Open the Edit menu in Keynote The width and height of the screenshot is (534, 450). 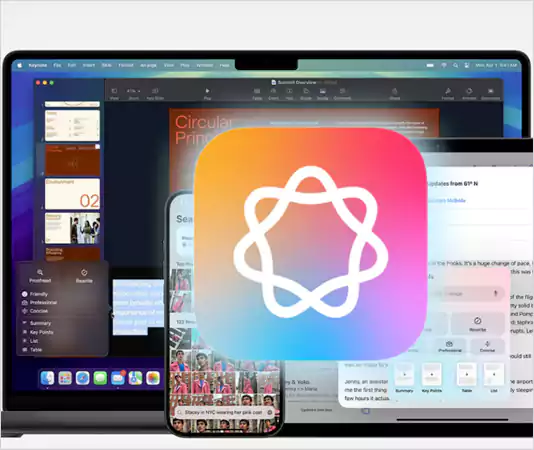point(72,65)
